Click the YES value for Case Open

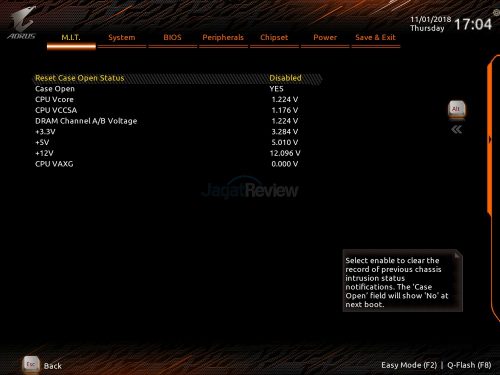pyautogui.click(x=276, y=89)
